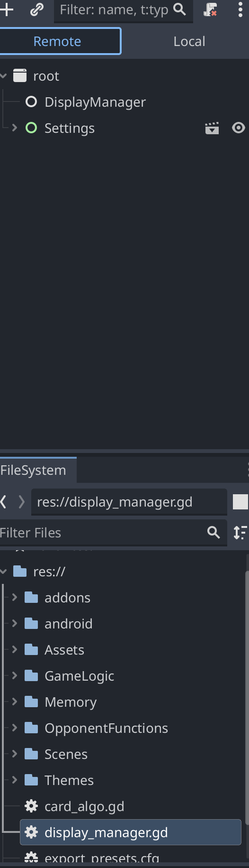249x868 pixels.
Task: Expand the OpponentFunctions folder
Action: point(15,728)
